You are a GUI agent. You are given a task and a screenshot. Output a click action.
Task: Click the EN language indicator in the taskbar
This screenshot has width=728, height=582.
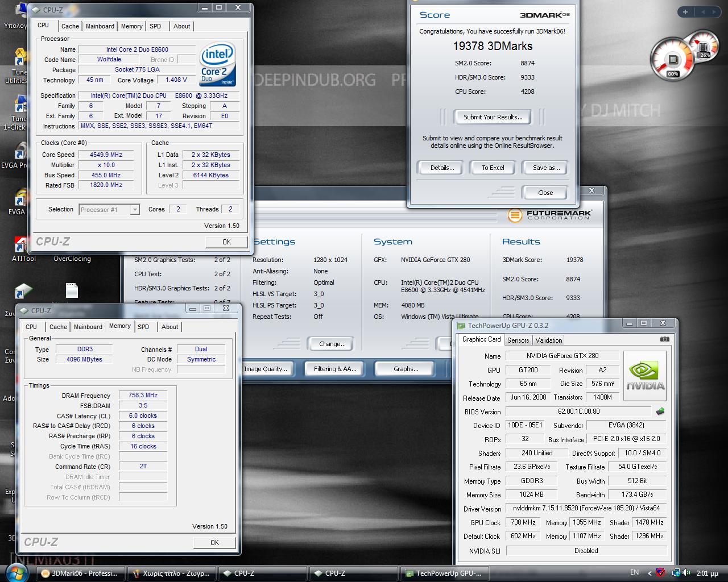pos(634,572)
